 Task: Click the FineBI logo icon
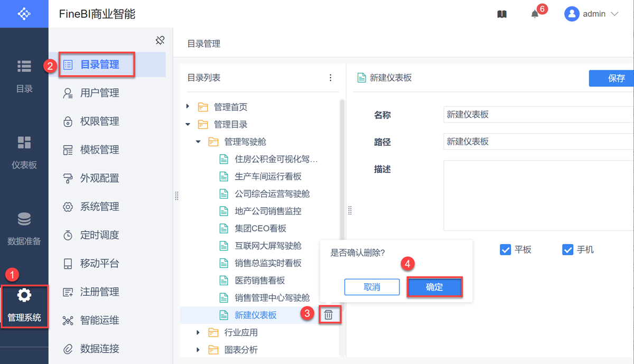click(x=24, y=14)
